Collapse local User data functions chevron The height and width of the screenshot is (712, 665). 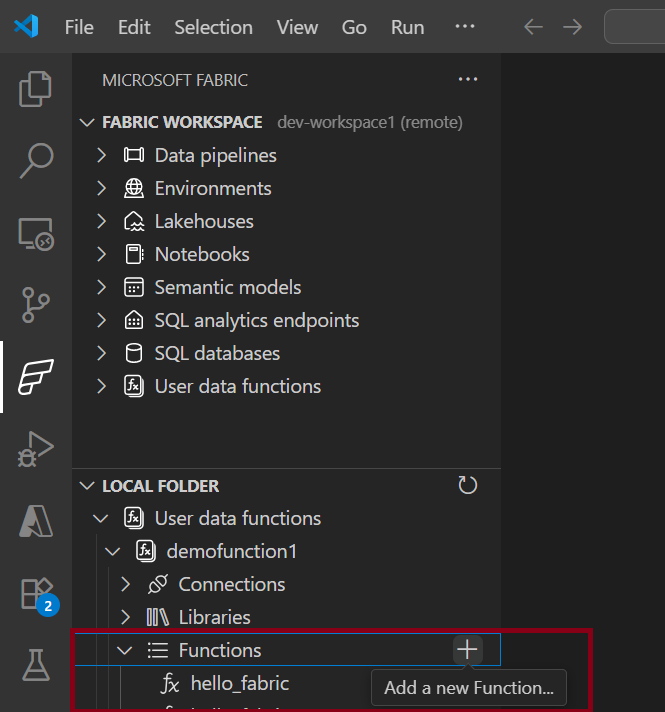[x=100, y=519]
